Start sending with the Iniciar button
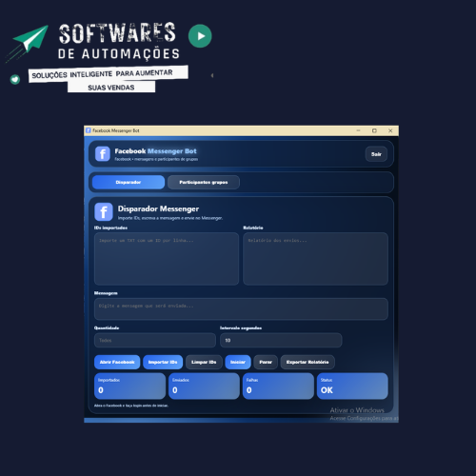The height and width of the screenshot is (476, 476). [238, 362]
